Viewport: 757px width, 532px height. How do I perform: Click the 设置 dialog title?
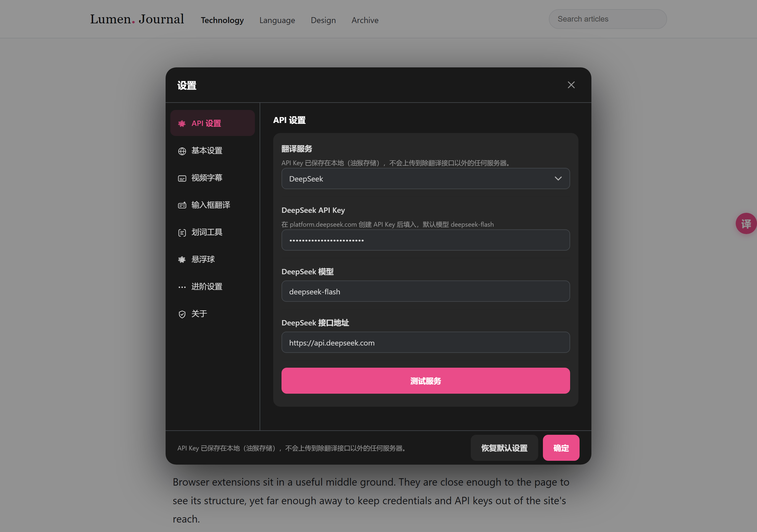[187, 85]
